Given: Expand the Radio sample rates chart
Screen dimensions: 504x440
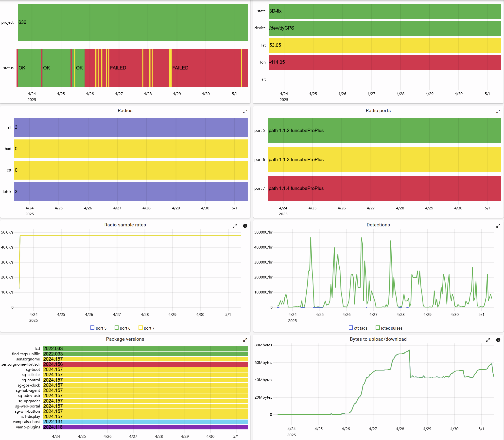Looking at the screenshot, I should [235, 226].
